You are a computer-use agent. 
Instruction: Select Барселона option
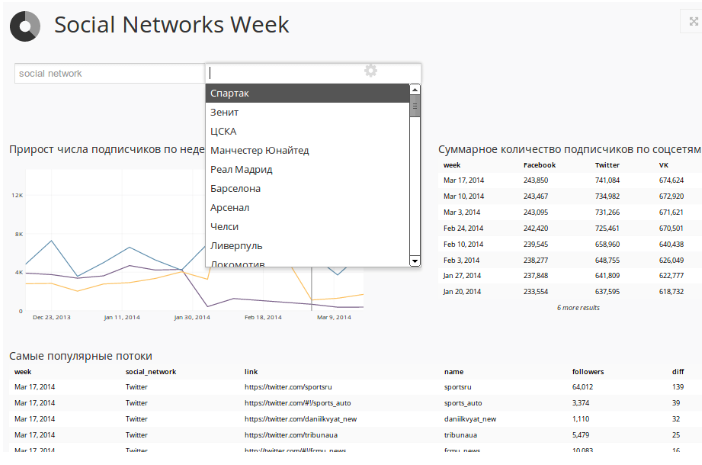307,189
